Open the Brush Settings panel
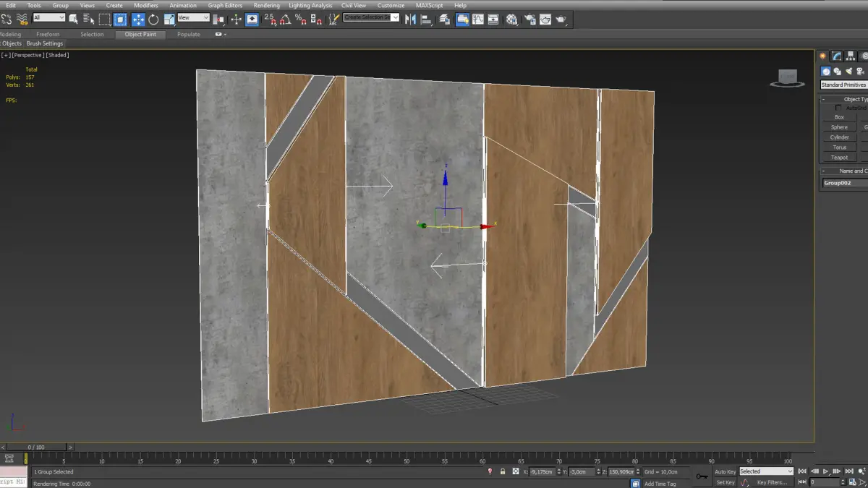The width and height of the screenshot is (868, 488). [45, 43]
